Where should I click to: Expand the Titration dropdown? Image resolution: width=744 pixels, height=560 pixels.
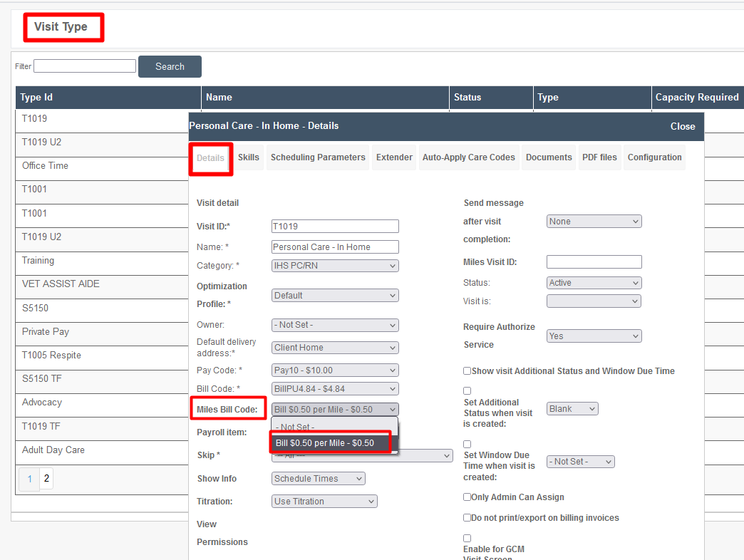coord(324,501)
